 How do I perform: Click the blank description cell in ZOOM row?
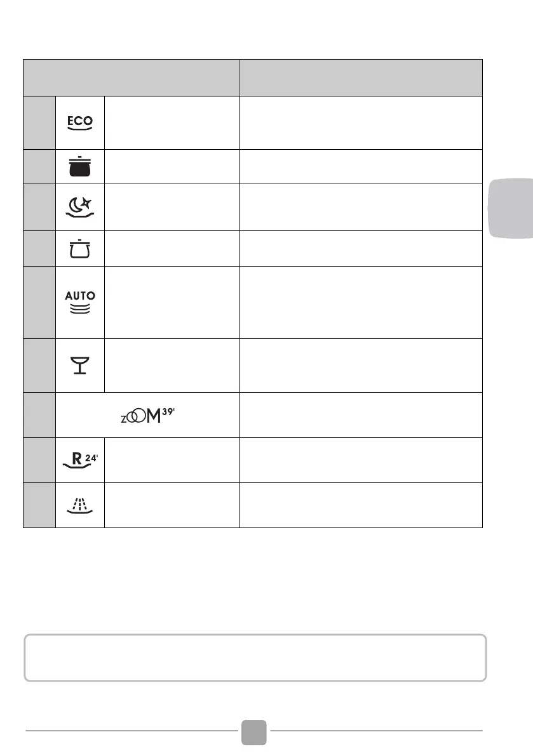click(x=360, y=414)
